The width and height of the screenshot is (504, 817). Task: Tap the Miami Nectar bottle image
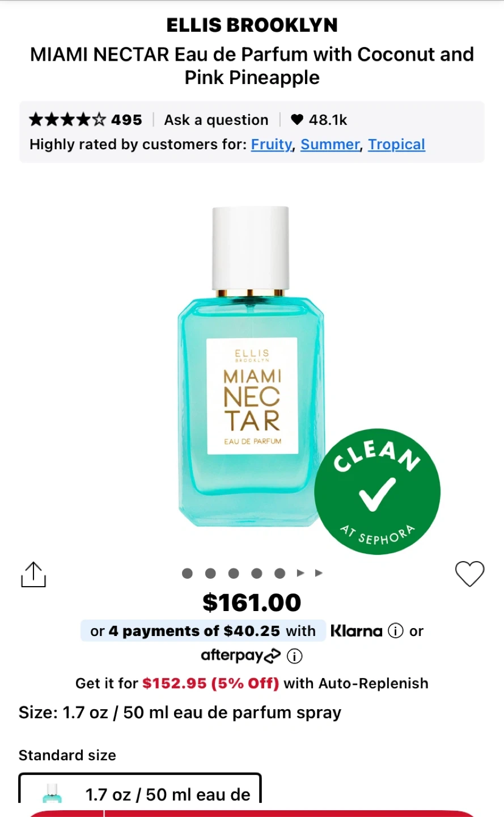(x=251, y=367)
